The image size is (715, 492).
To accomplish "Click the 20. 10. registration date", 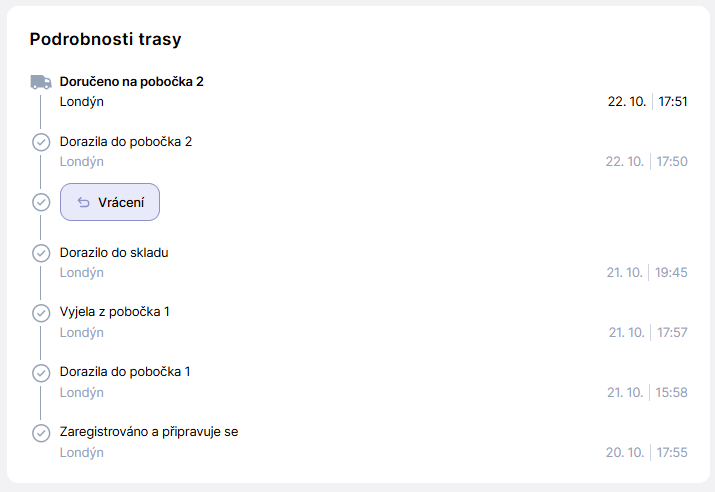I will pos(625,452).
